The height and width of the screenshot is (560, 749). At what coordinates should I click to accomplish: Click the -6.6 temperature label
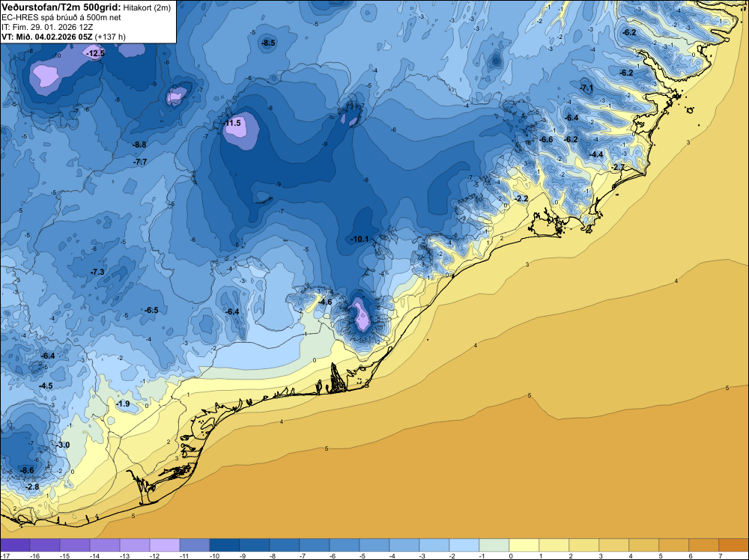[546, 139]
